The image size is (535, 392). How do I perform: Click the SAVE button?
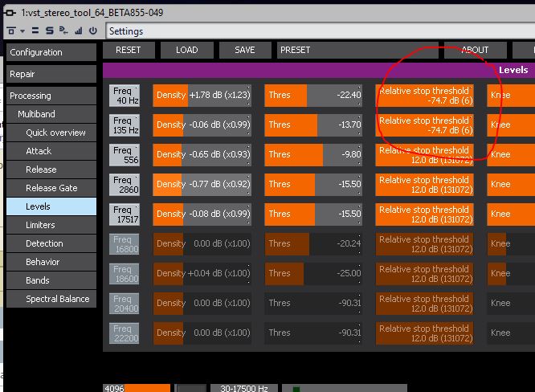(x=245, y=50)
